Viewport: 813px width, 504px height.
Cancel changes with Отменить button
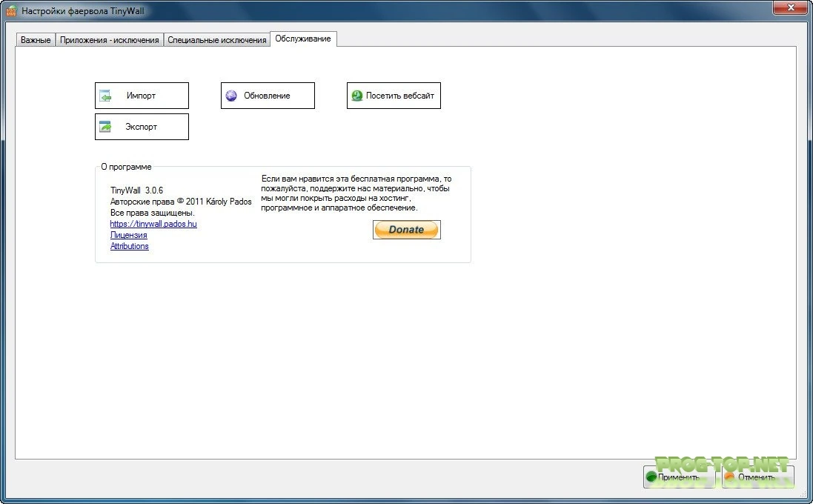tap(757, 477)
